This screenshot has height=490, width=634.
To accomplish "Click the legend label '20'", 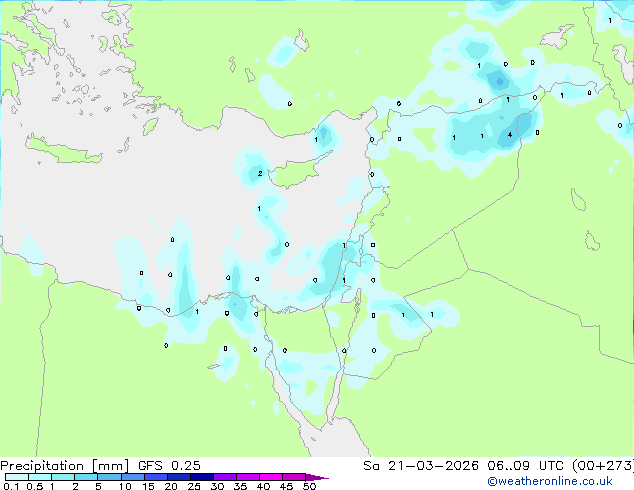I will point(171,486).
